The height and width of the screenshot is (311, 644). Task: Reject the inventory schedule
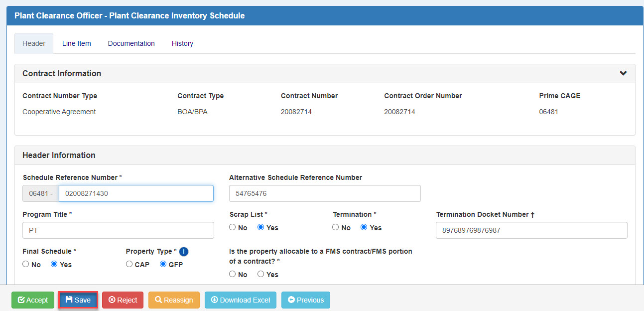coord(123,300)
